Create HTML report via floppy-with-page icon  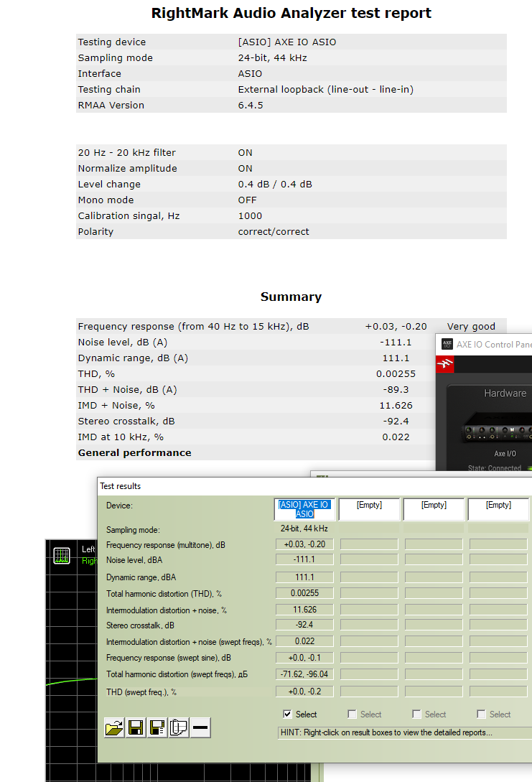click(157, 727)
